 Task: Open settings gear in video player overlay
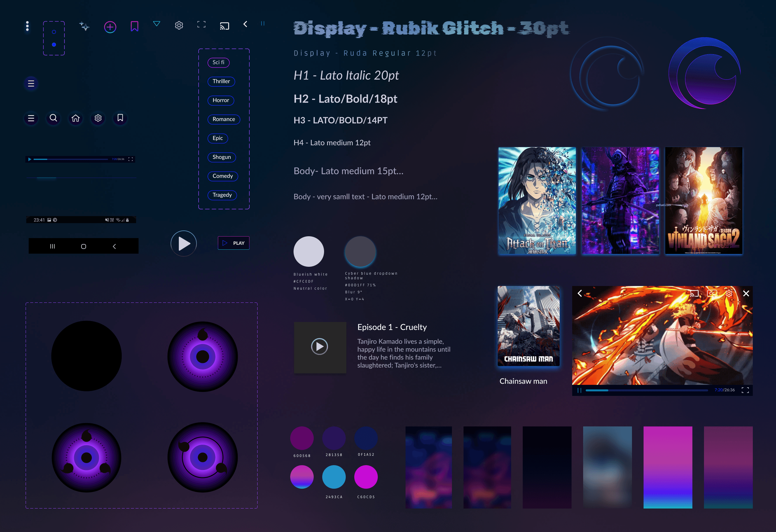pos(729,293)
